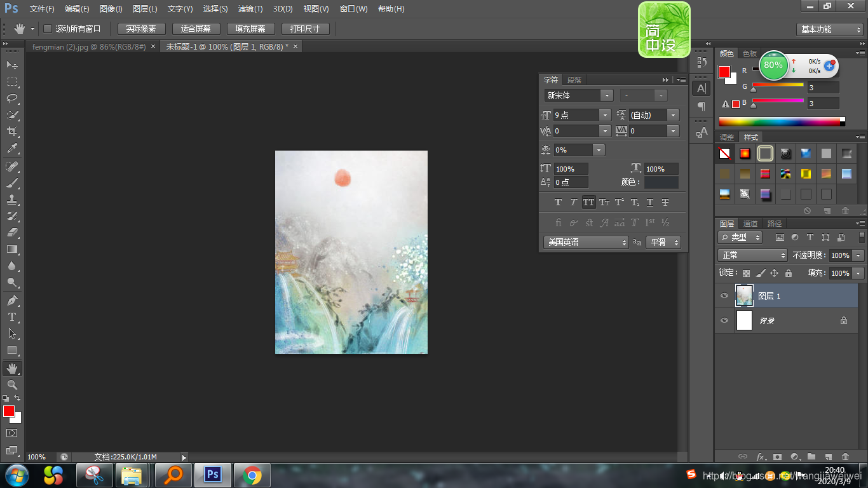Toggle faux bold in Character panel

click(558, 203)
